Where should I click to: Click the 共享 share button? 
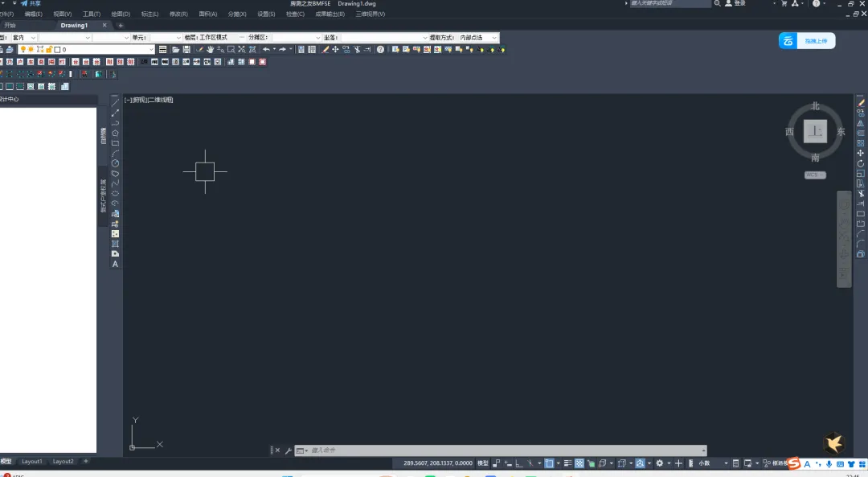tap(31, 4)
